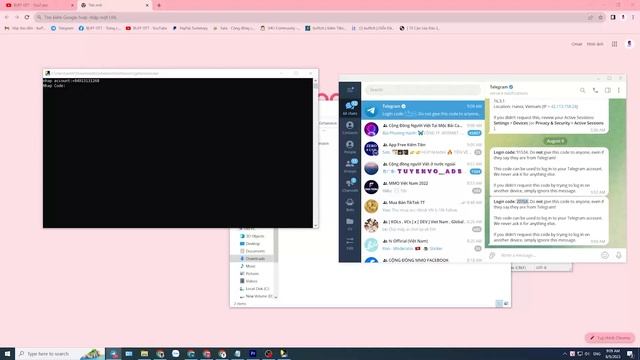Open App Free Kiếm Tiền chat
640x360 pixels.
423,149
